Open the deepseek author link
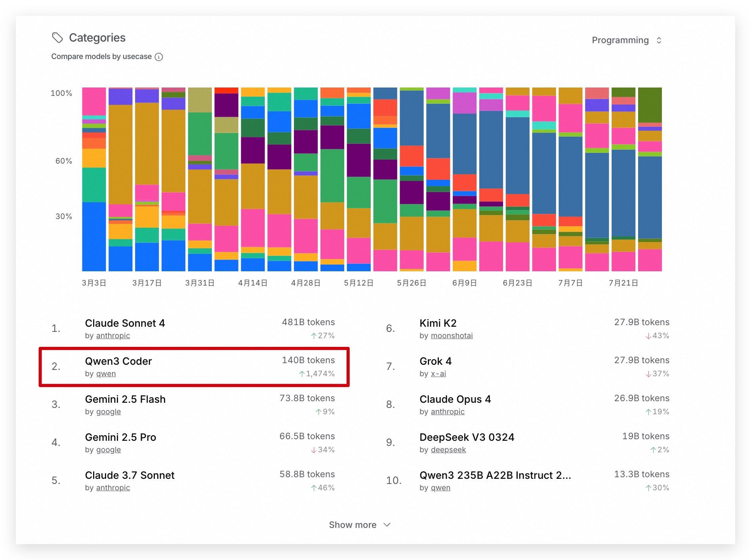This screenshot has width=751, height=560. [x=448, y=450]
